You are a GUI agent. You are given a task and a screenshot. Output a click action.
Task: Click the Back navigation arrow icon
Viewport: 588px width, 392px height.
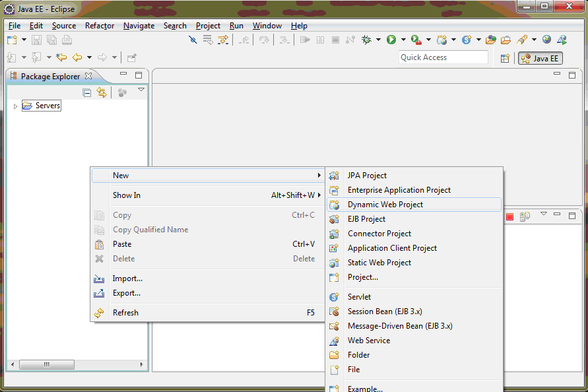(x=77, y=57)
